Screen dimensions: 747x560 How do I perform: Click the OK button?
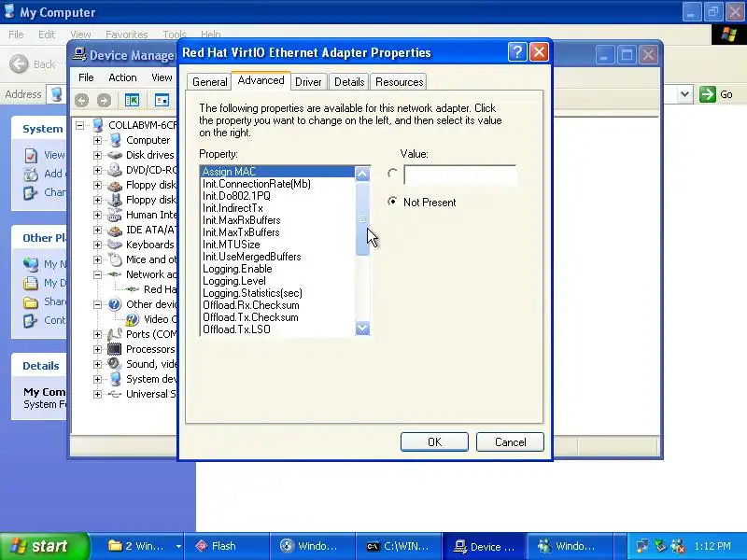click(434, 441)
